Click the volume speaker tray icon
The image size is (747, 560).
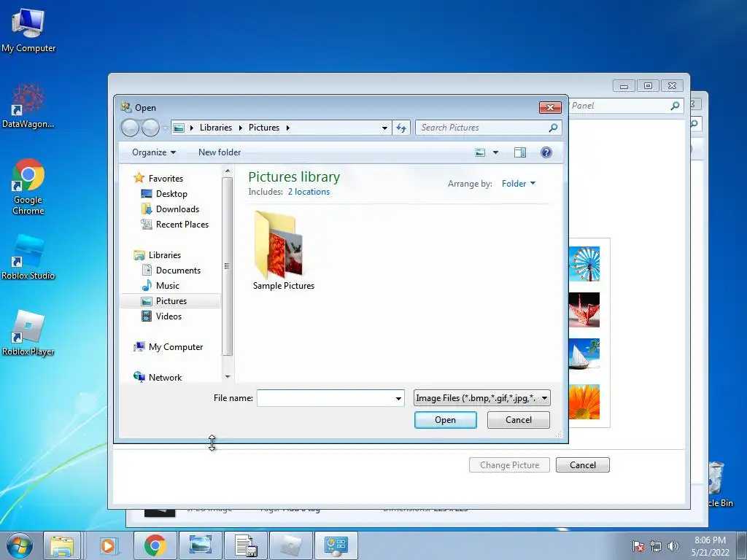(673, 546)
